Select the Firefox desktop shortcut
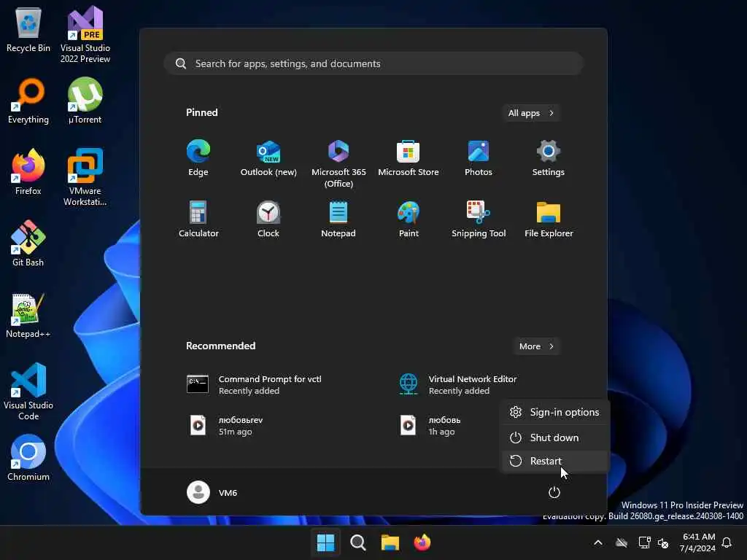The width and height of the screenshot is (747, 560). point(28,172)
